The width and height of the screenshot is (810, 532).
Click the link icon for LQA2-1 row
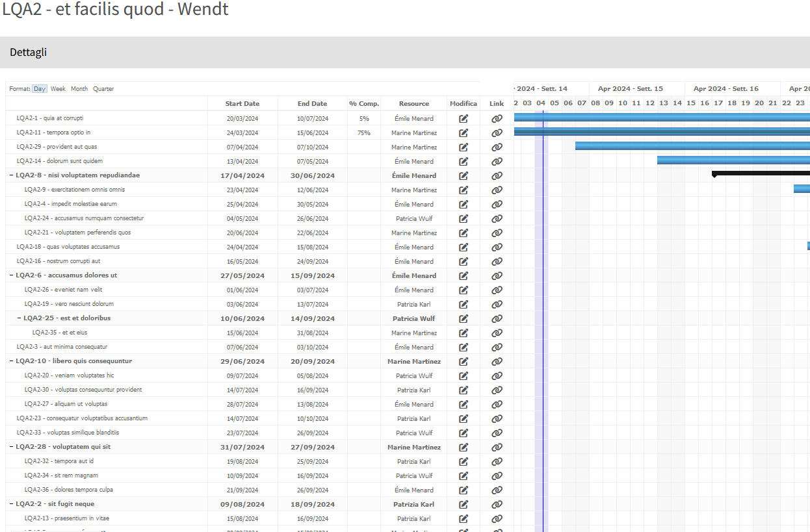point(497,119)
